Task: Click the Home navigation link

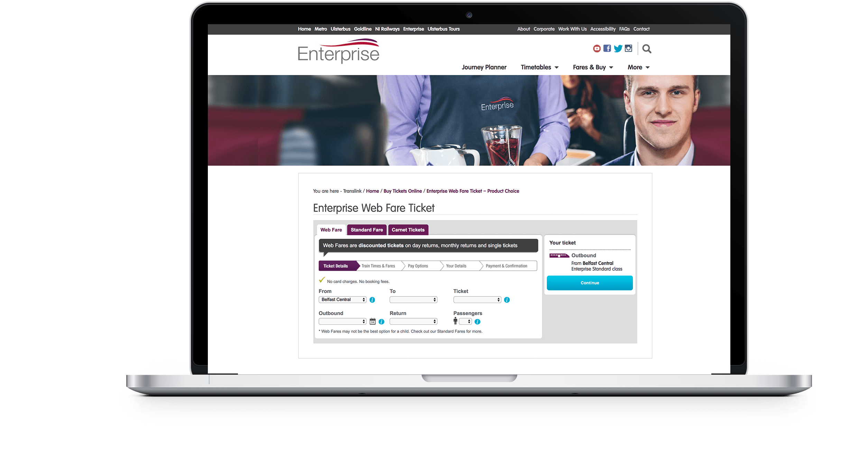Action: point(304,29)
